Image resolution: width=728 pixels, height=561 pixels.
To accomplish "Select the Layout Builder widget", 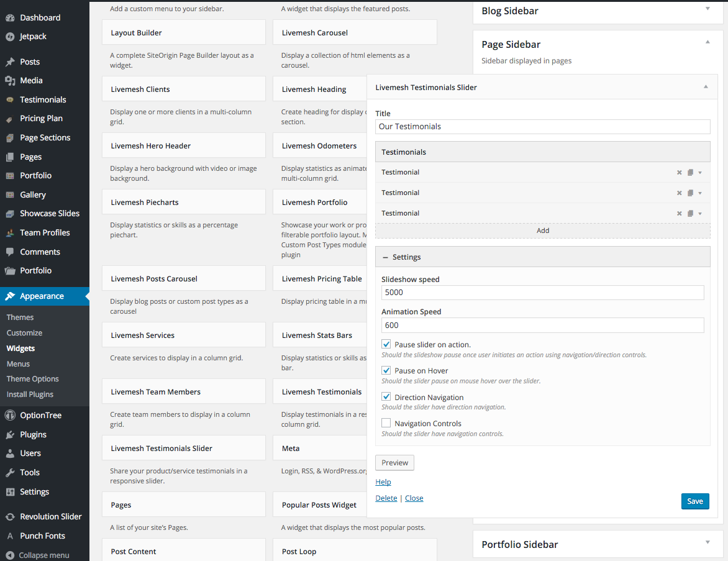I will [x=184, y=32].
